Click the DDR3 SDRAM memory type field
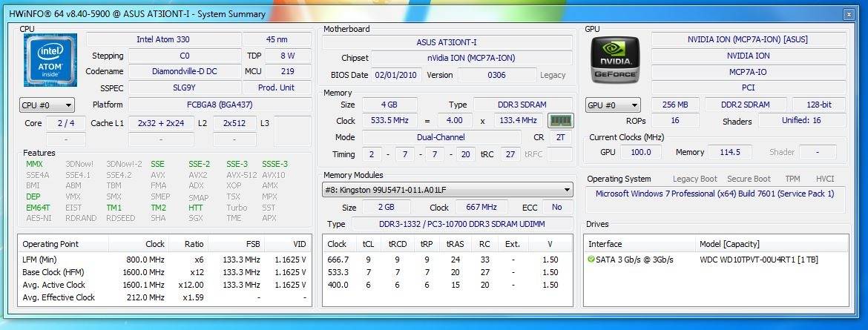This screenshot has width=868, height=330. [523, 105]
